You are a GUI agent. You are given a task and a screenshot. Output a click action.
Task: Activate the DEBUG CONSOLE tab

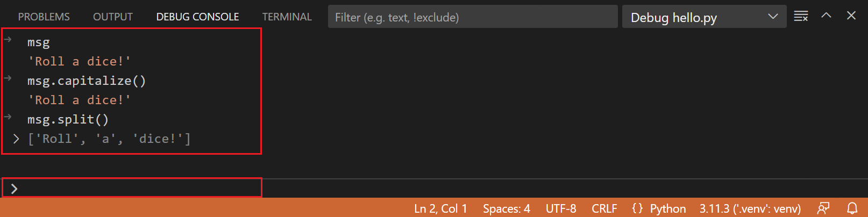[x=197, y=17]
